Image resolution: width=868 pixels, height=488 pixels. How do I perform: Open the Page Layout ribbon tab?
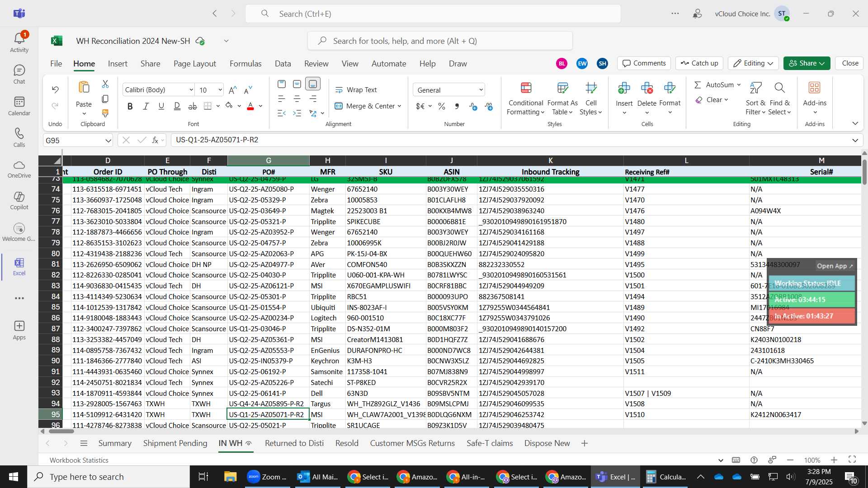[x=195, y=64]
